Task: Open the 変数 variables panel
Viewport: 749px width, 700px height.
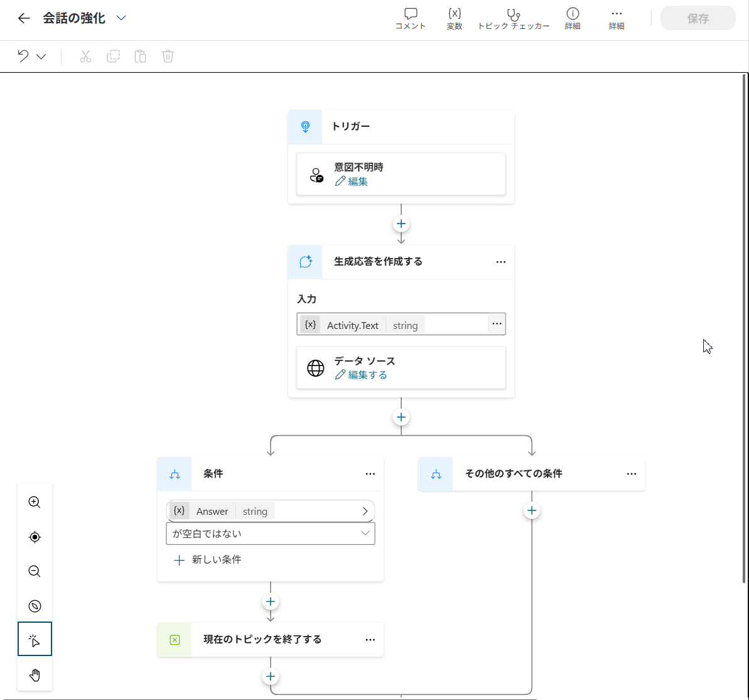Action: (x=455, y=19)
